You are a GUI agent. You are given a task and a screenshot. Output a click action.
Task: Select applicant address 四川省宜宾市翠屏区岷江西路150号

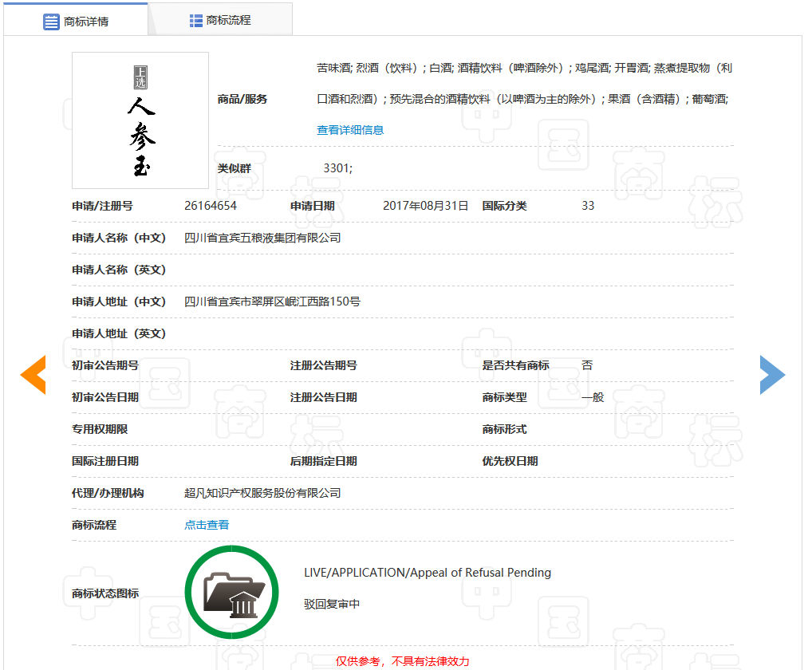272,301
